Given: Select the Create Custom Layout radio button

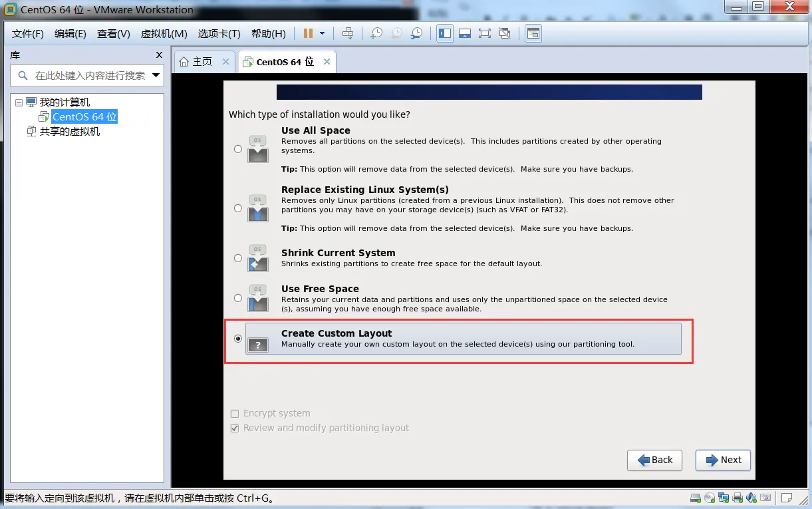Looking at the screenshot, I should point(238,339).
